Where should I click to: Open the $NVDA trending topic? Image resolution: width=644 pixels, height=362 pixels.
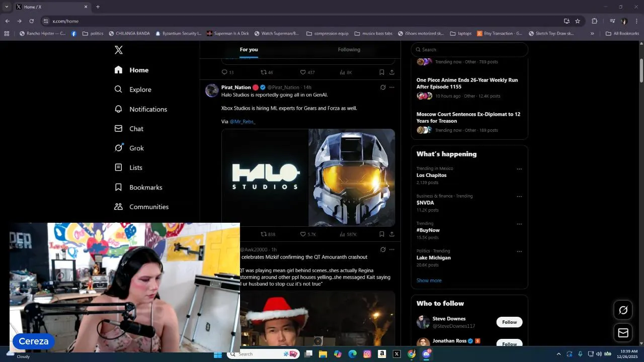click(x=425, y=203)
